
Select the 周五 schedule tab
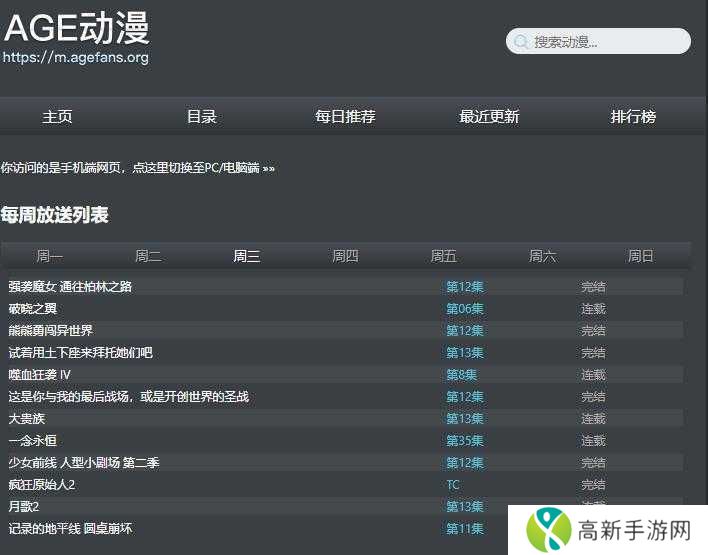[x=443, y=257]
